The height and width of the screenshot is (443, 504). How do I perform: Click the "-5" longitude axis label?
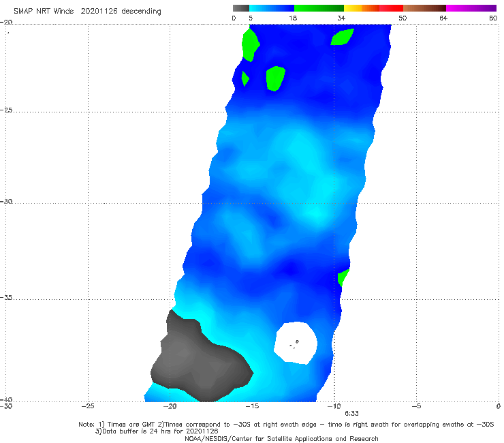[x=416, y=406]
